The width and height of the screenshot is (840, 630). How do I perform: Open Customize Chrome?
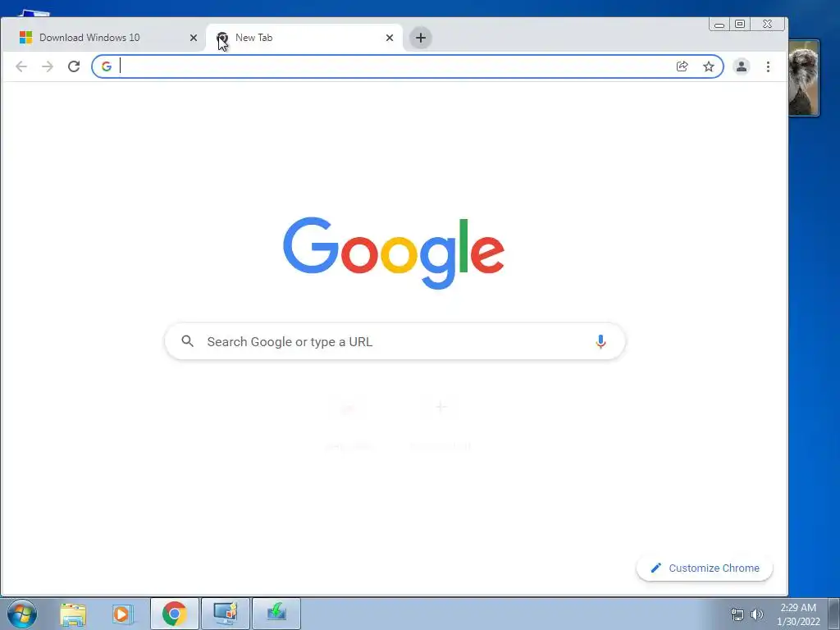tap(705, 568)
